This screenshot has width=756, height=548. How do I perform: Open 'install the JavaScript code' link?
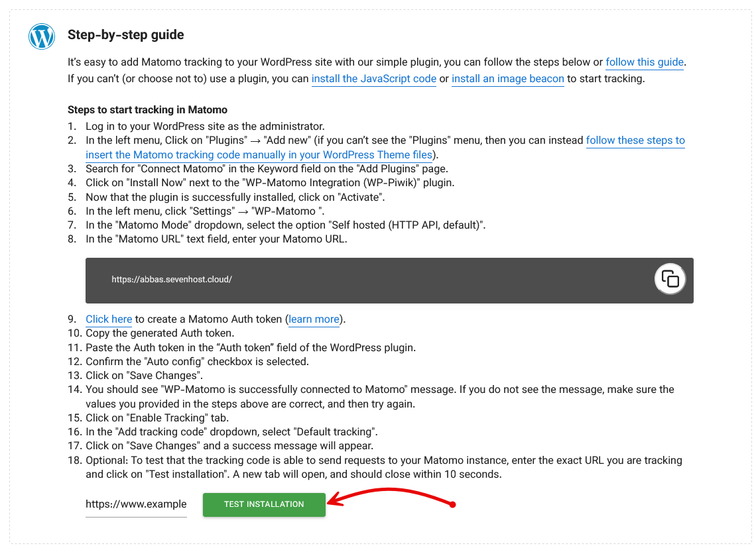click(373, 79)
